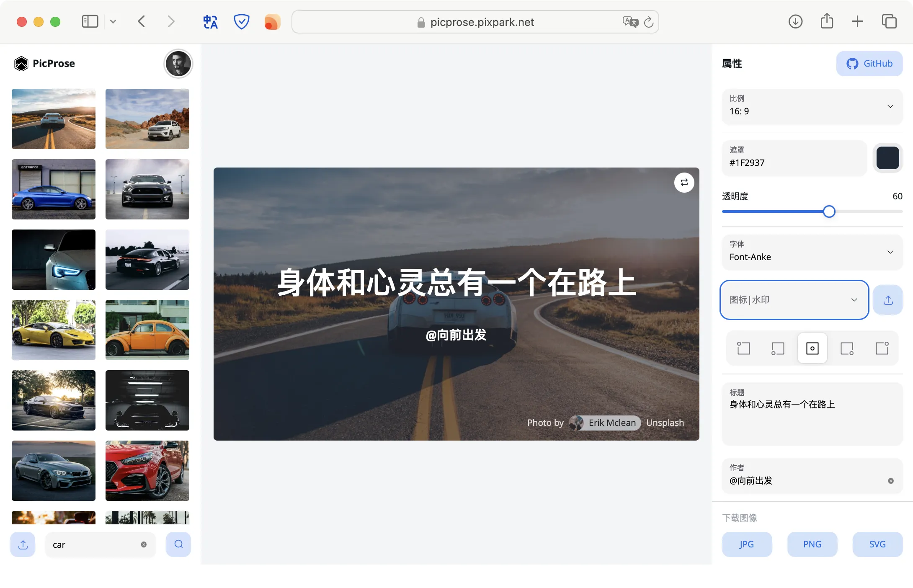Image resolution: width=913 pixels, height=588 pixels.
Task: Open the Safari translate icon in toolbar
Action: click(210, 22)
